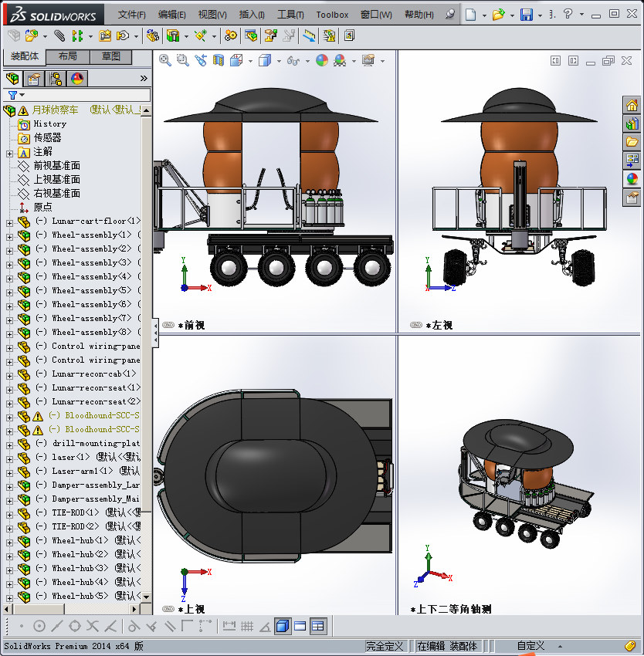
Task: Open Appearances and Scenes task pane icon
Action: 632,178
